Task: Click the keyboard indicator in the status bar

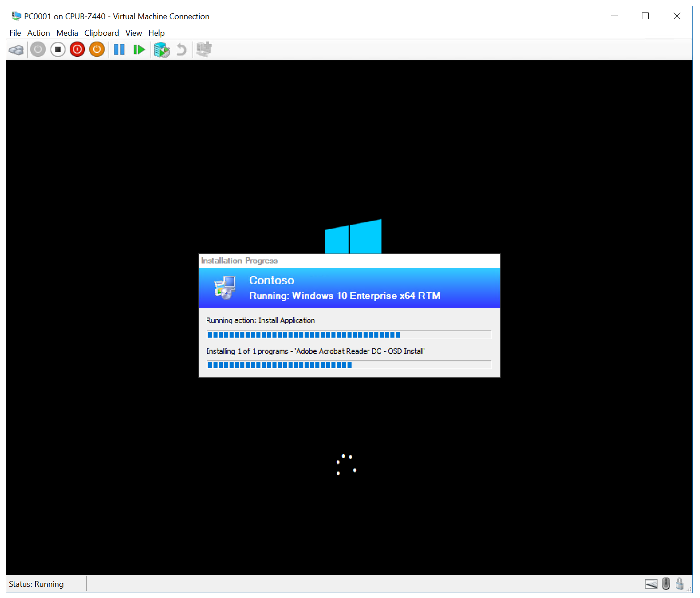Action: [650, 583]
